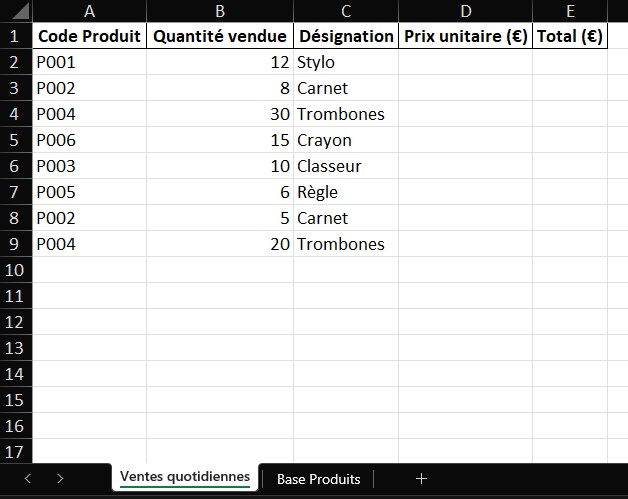
Task: Select column B header
Action: tap(220, 11)
